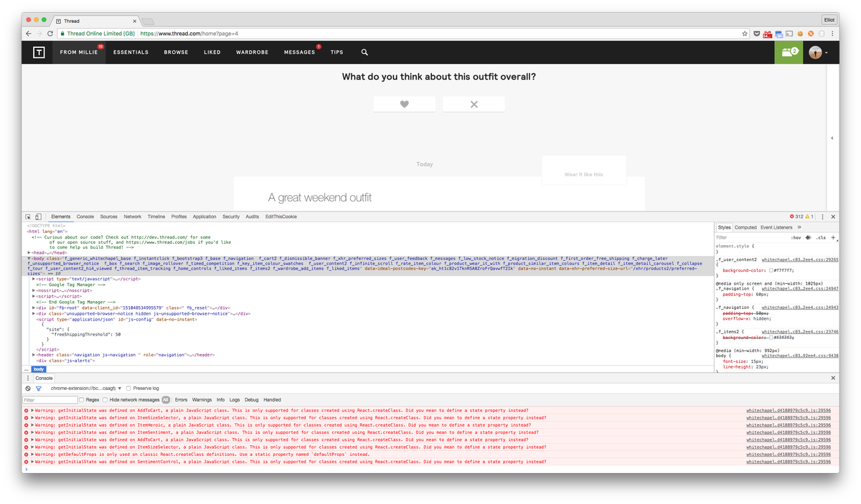The height and width of the screenshot is (504, 861).
Task: Toggle DevTools device toolbar icon
Action: pos(39,217)
